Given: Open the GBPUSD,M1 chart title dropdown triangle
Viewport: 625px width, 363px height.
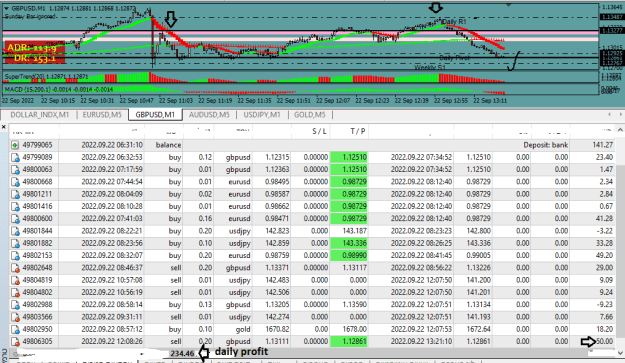Looking at the screenshot, I should point(6,8).
